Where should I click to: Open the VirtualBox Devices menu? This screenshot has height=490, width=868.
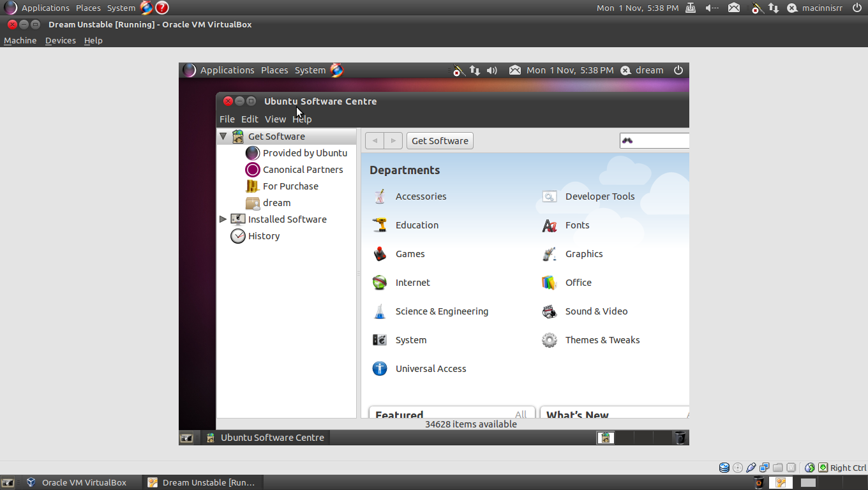click(61, 40)
